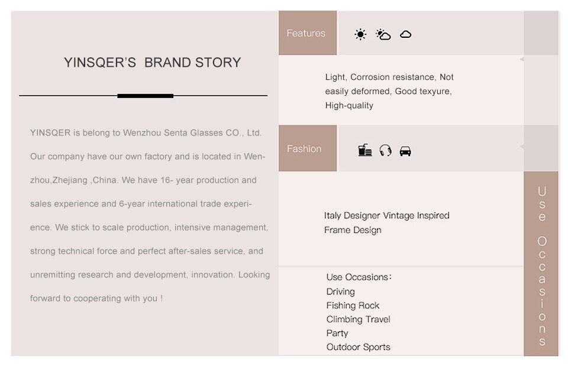This screenshot has width=568, height=392.
Task: Click the cloud icon in Features row
Action: click(406, 34)
